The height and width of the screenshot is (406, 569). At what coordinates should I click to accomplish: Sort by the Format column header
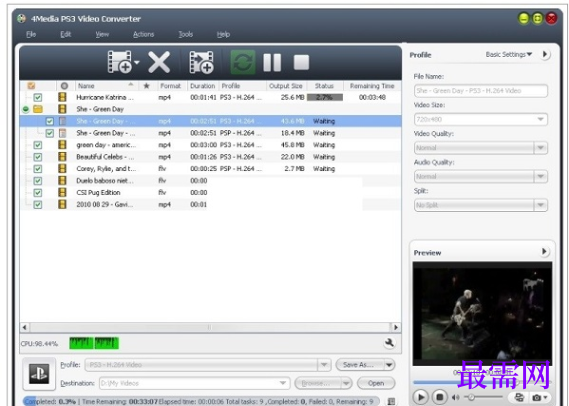point(171,86)
